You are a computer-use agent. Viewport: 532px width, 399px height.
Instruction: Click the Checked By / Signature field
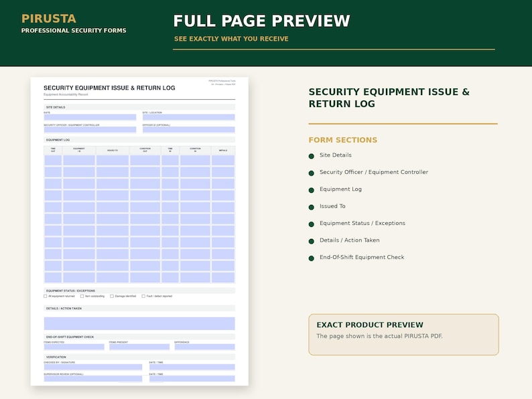coord(93,367)
